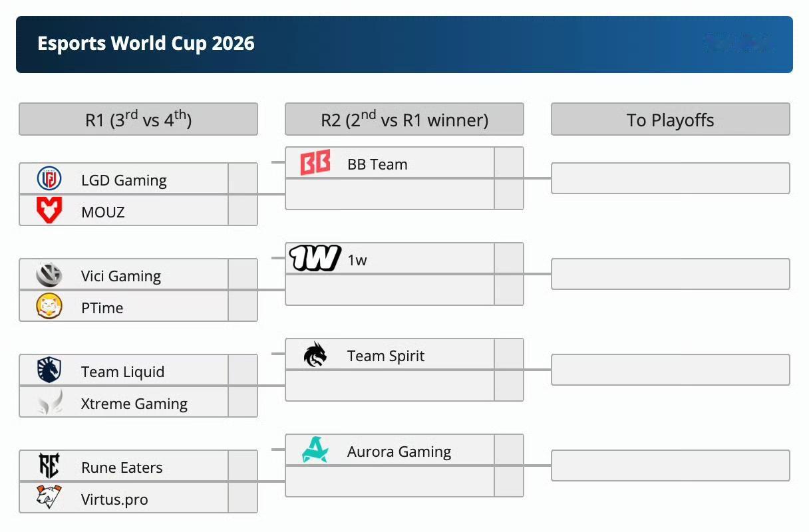Select the Virtus.pro bear logo
Image resolution: width=809 pixels, height=532 pixels.
click(x=49, y=498)
